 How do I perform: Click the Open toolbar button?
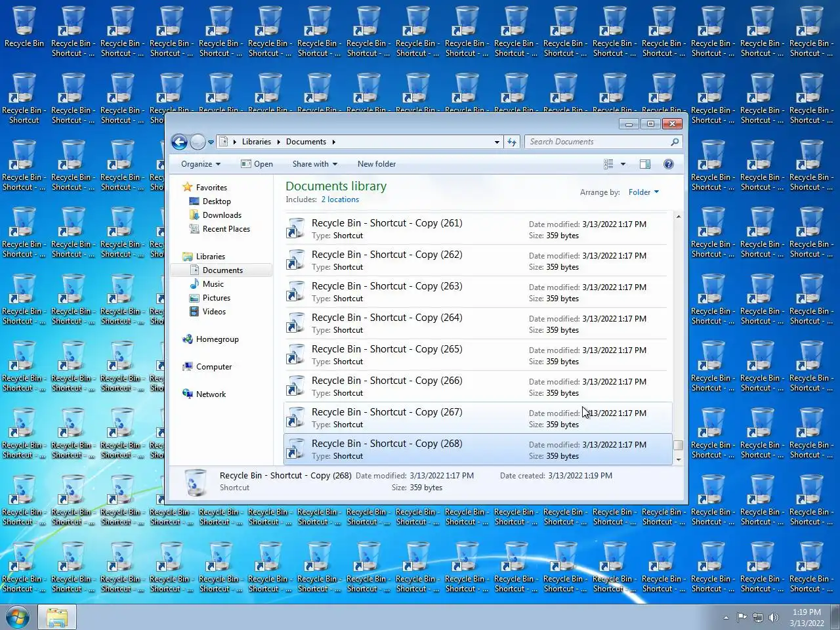257,164
